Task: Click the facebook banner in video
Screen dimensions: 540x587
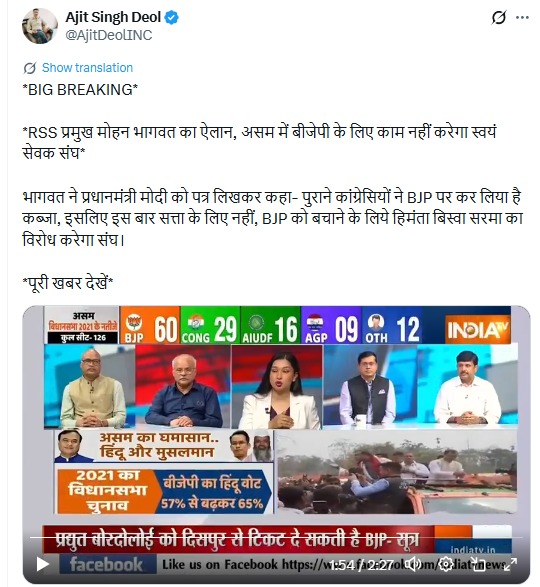Action: pyautogui.click(x=107, y=564)
